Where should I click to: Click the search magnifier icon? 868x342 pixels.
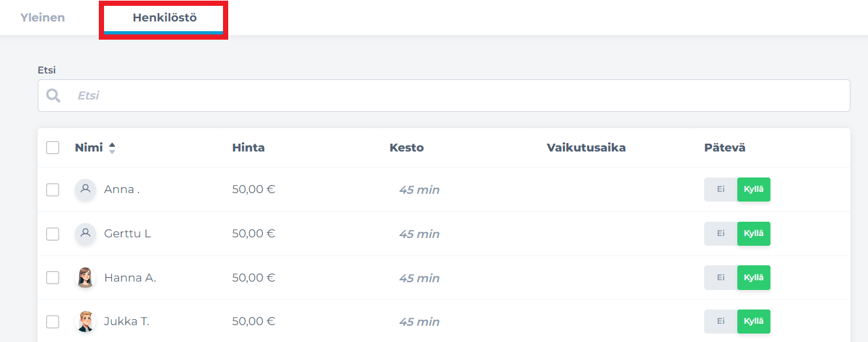53,96
